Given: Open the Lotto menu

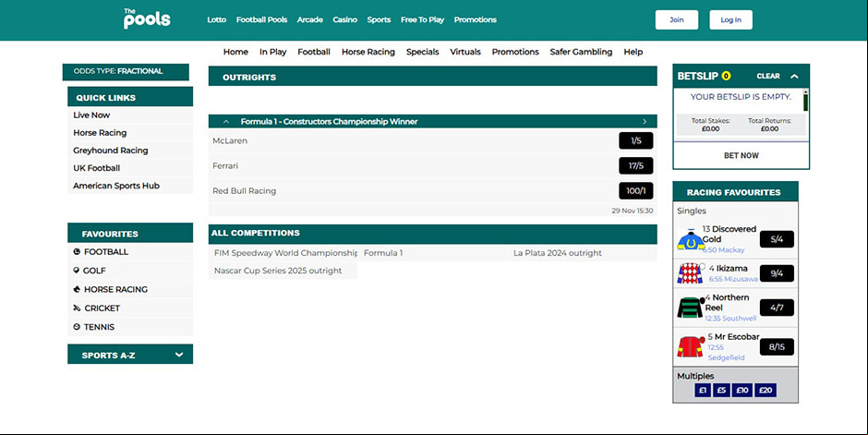Looking at the screenshot, I should pyautogui.click(x=216, y=19).
